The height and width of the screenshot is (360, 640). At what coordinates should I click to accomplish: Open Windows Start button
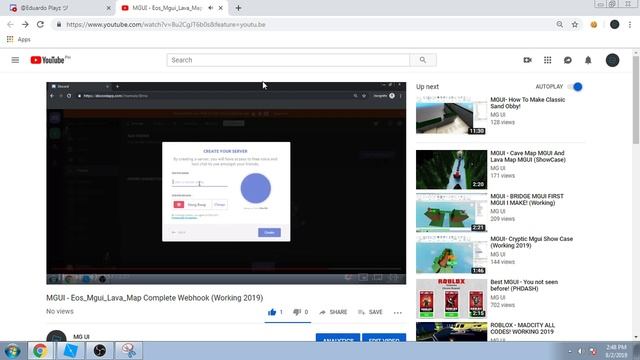click(12, 351)
